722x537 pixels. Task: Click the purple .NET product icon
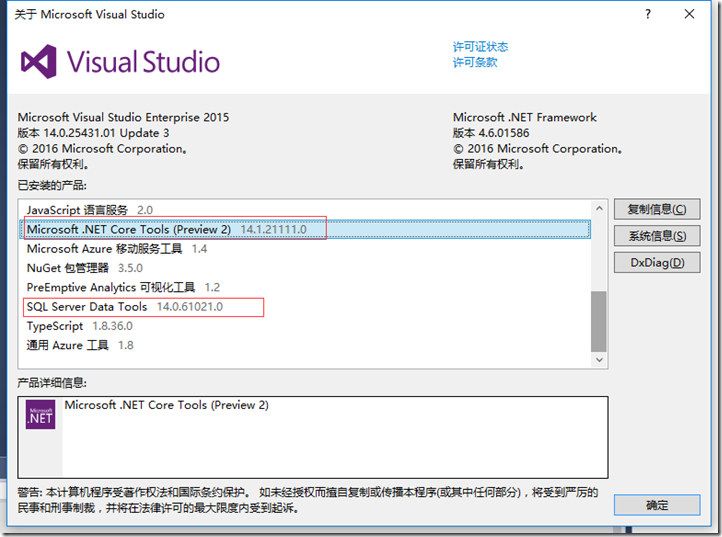click(x=41, y=414)
